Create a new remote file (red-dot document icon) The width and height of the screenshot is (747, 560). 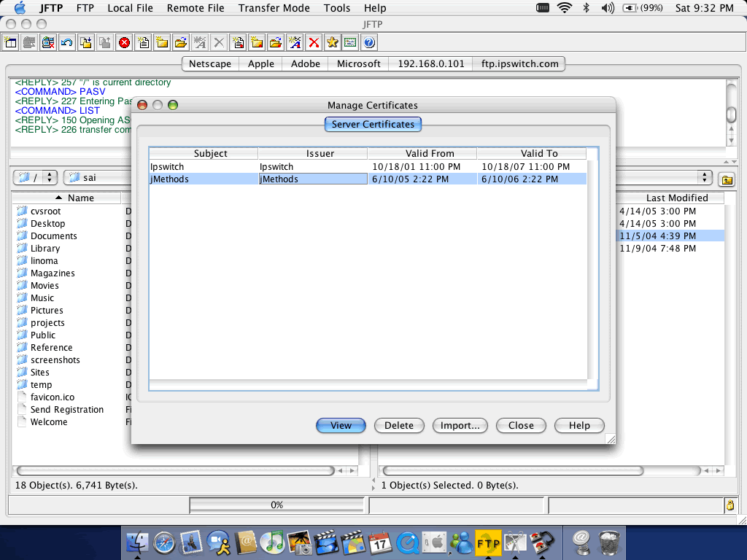pos(238,43)
